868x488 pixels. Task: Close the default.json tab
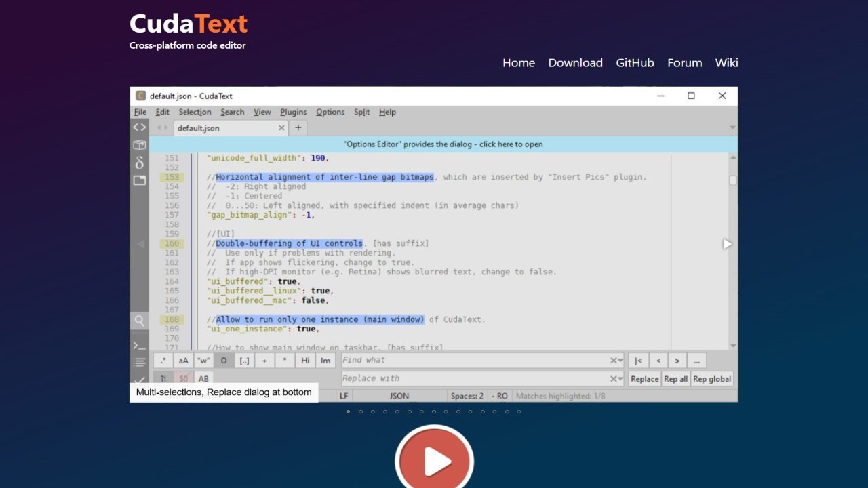pyautogui.click(x=281, y=128)
